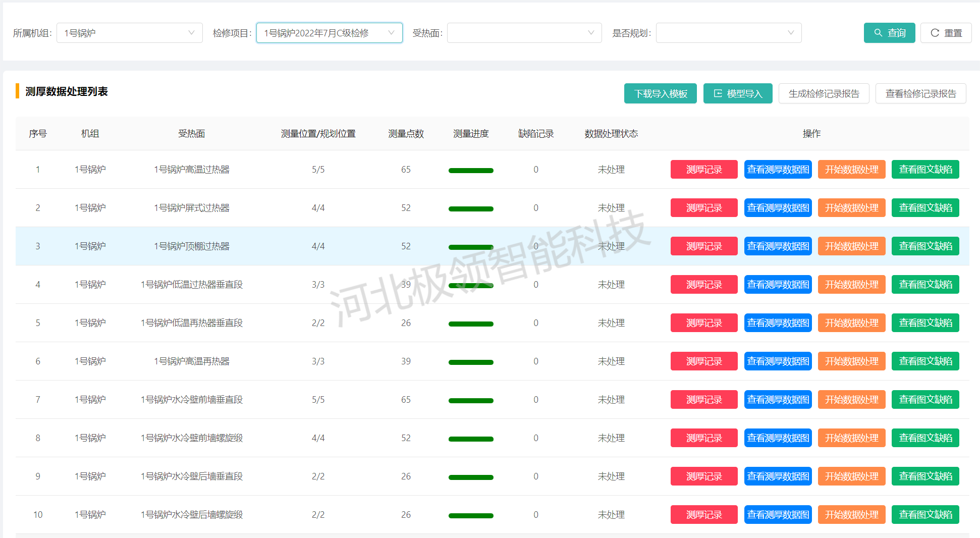Open the 受热面 dropdown
Screen dimensions: 980x538
point(524,33)
